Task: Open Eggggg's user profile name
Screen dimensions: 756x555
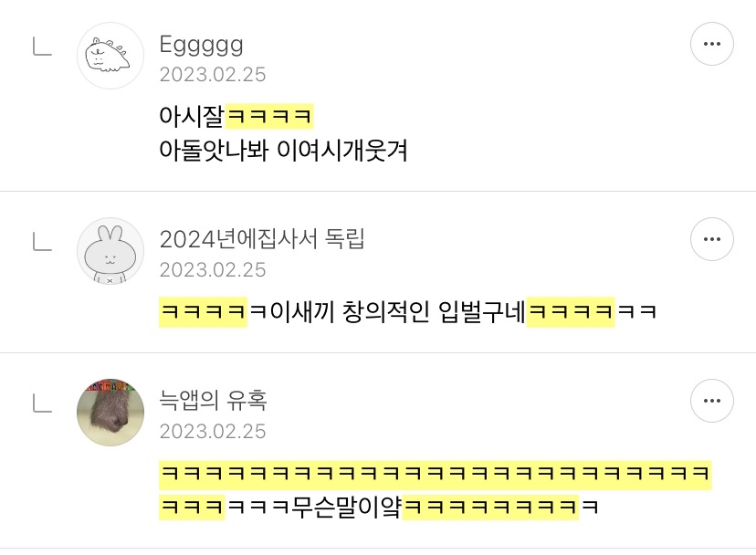Action: (201, 46)
